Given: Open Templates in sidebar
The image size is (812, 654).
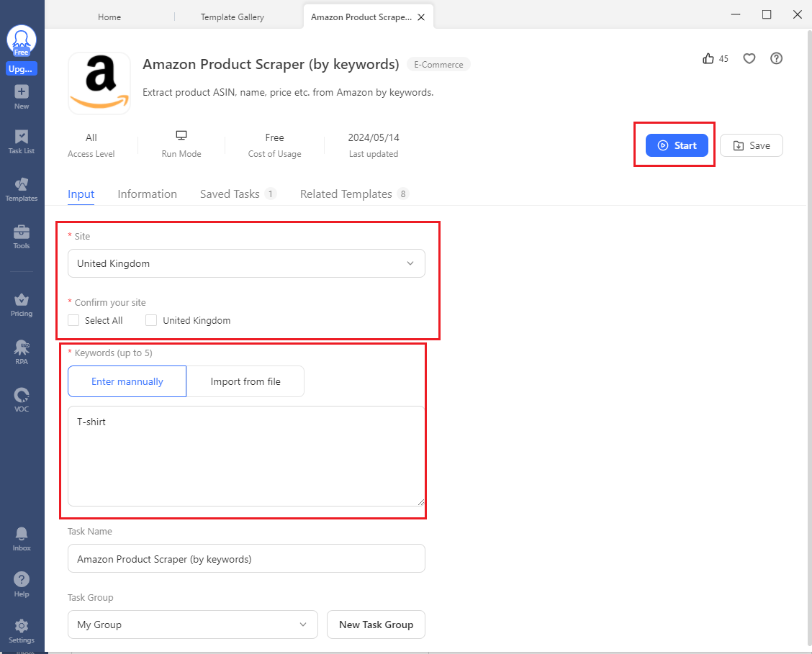Looking at the screenshot, I should [x=21, y=189].
